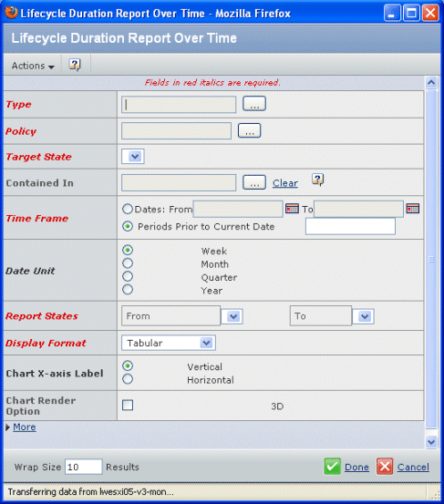Click the green Done checkmark icon
The width and height of the screenshot is (444, 504).
(x=332, y=467)
